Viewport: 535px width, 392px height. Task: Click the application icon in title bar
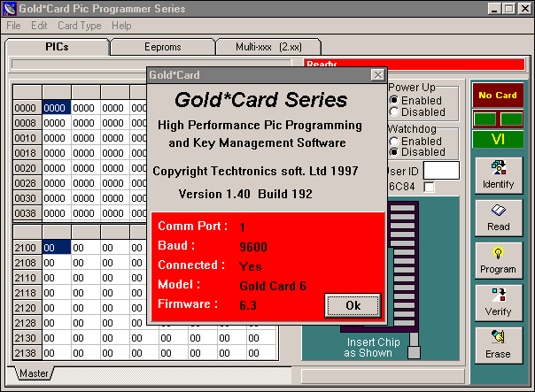(9, 9)
